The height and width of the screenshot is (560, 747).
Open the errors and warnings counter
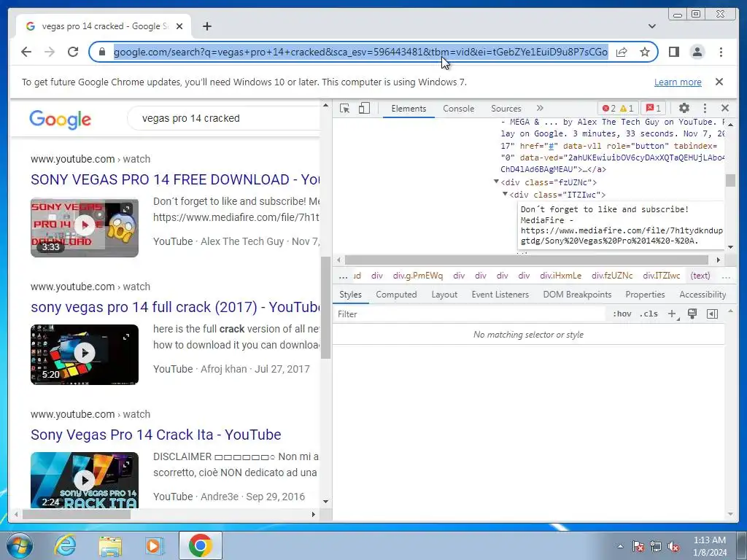coord(618,109)
